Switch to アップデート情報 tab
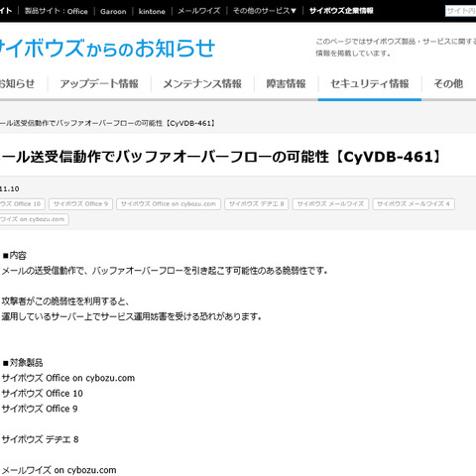 click(99, 83)
